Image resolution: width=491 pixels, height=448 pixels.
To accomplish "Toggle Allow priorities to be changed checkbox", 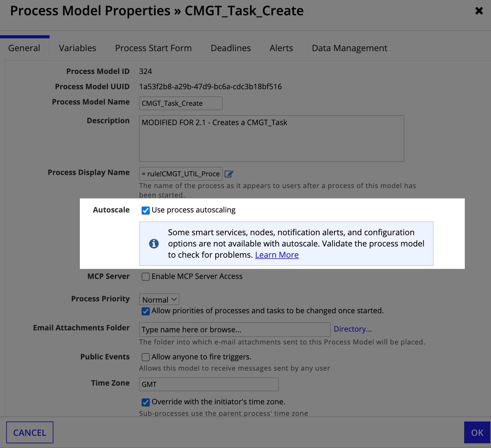I will coord(146,311).
